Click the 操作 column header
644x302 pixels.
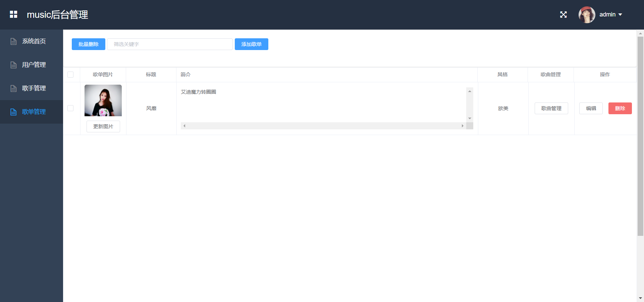605,74
